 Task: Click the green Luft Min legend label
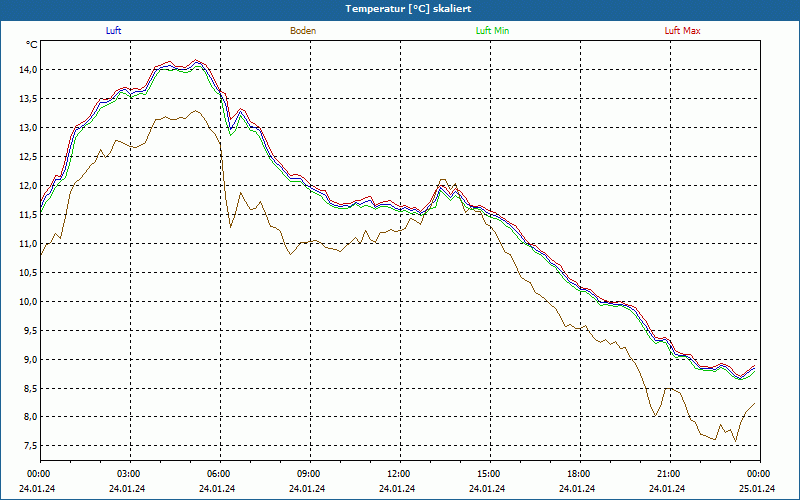(492, 31)
